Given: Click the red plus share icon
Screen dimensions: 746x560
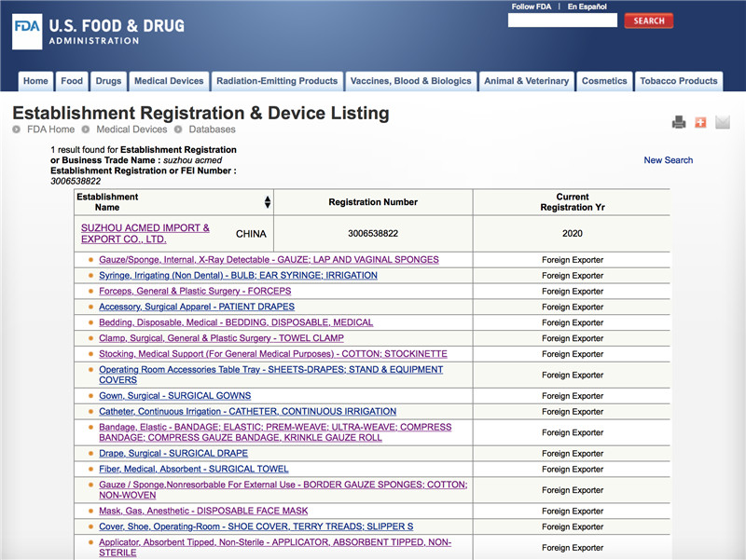Looking at the screenshot, I should click(700, 122).
